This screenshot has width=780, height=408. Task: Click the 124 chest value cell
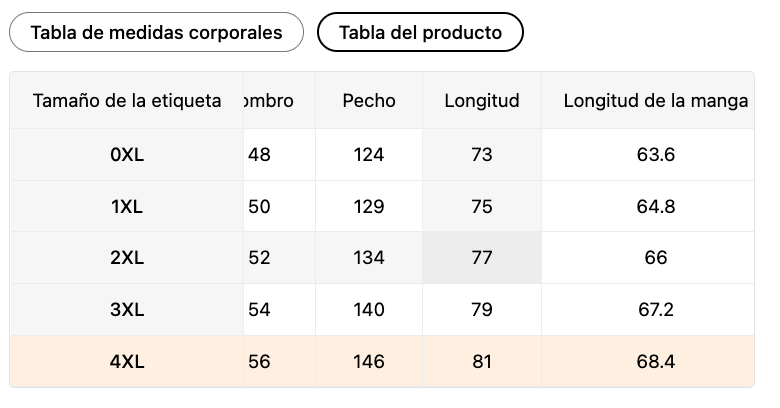(x=369, y=155)
